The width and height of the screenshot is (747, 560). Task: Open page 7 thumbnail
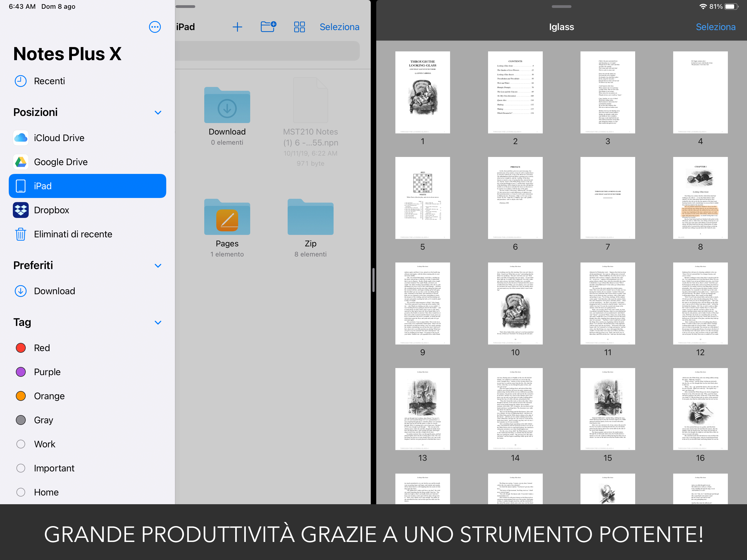coord(608,198)
